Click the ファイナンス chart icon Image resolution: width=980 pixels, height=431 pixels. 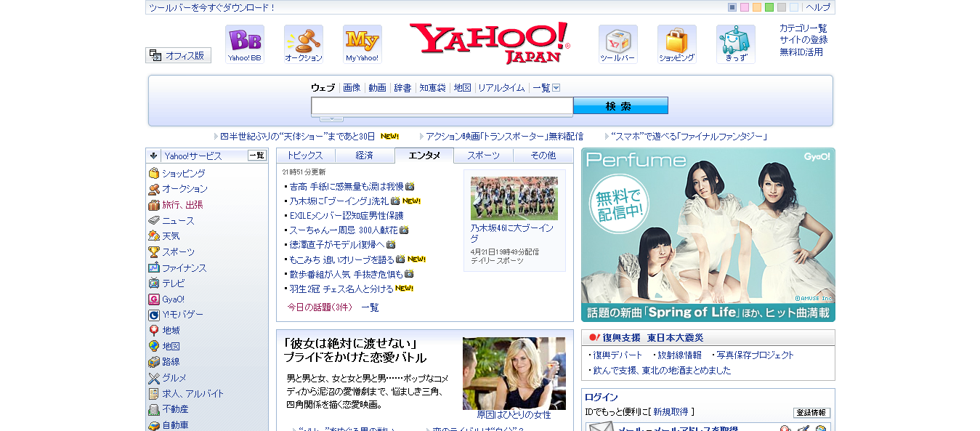(x=154, y=267)
